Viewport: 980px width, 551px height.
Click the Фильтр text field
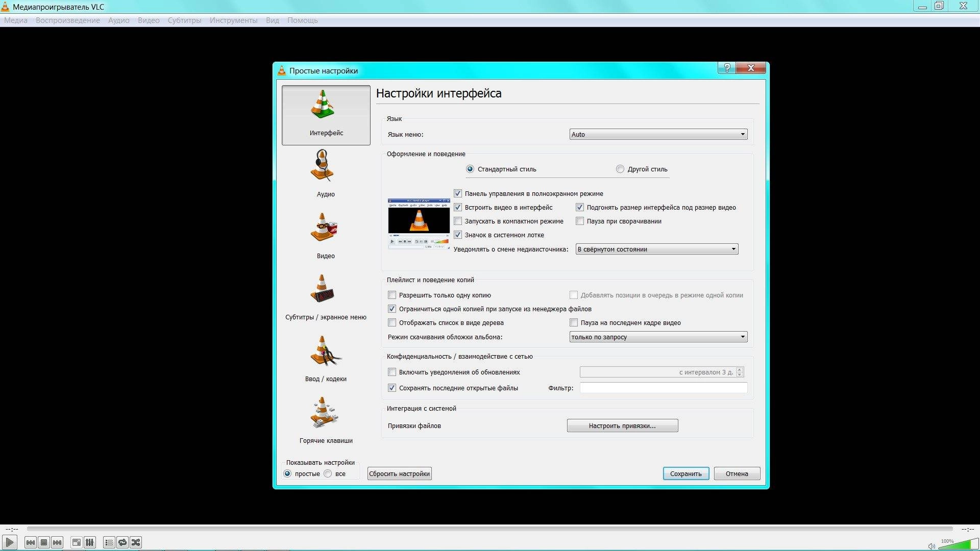pyautogui.click(x=664, y=388)
